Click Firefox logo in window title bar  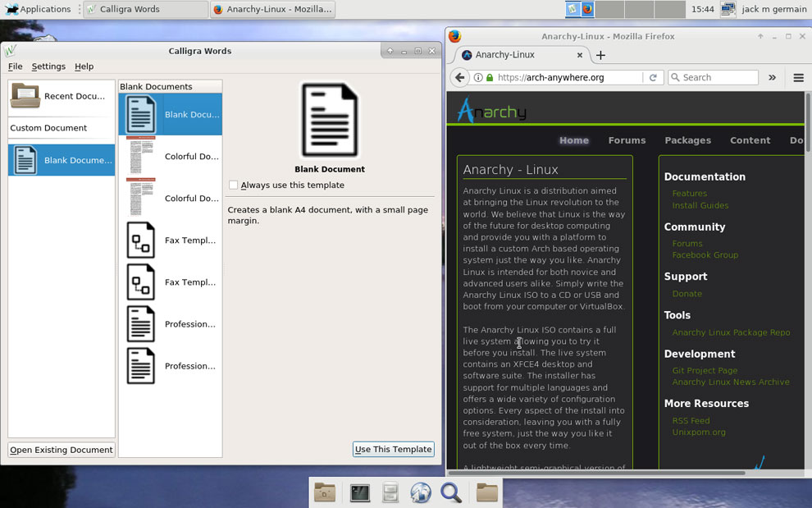[454, 36]
